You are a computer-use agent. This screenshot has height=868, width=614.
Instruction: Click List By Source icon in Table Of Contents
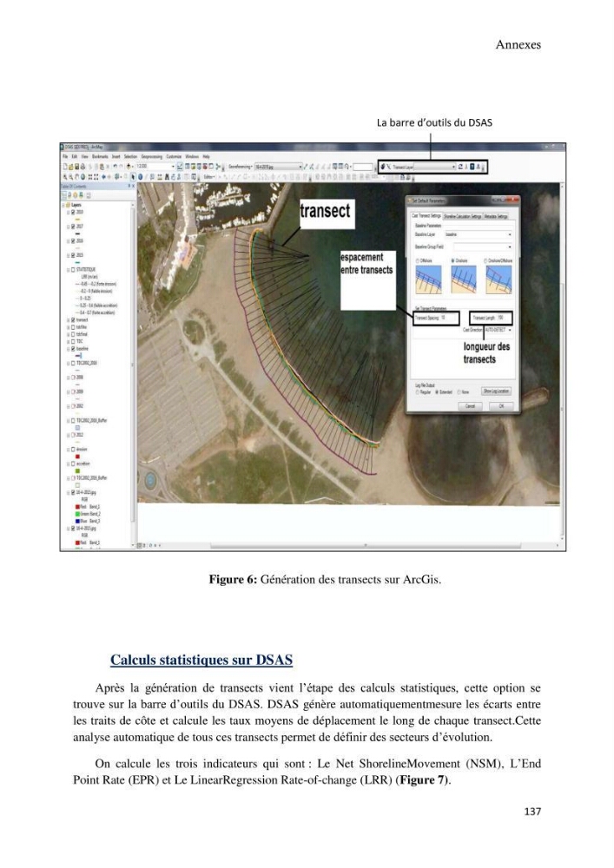[69, 195]
